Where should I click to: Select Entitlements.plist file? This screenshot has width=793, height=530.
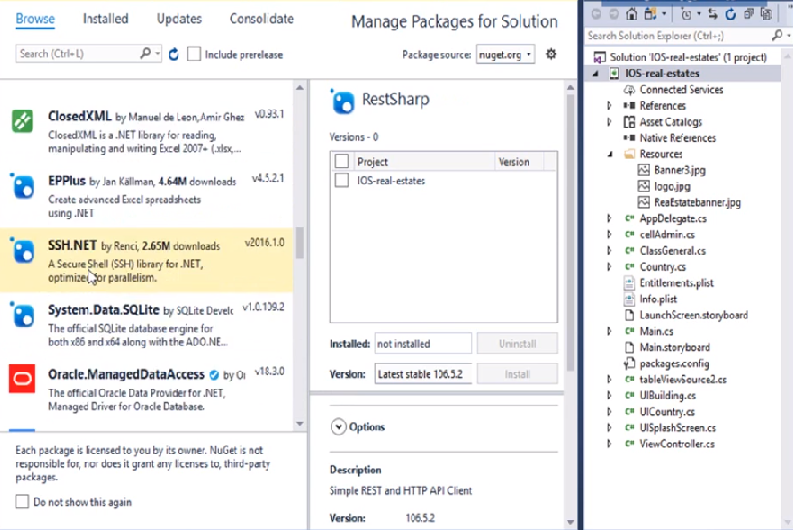[676, 283]
